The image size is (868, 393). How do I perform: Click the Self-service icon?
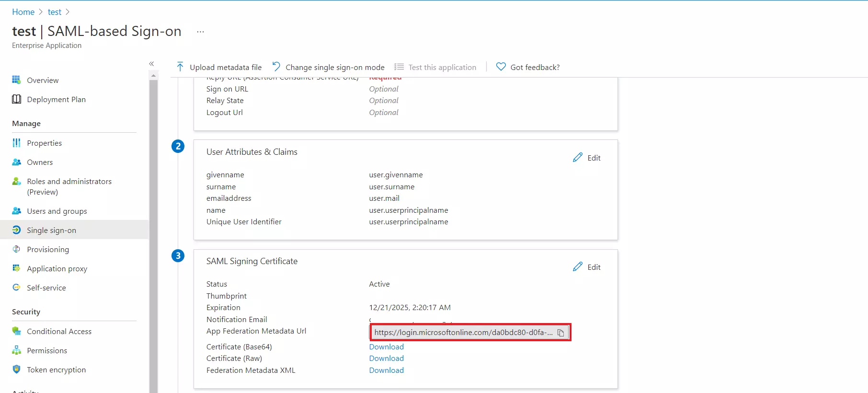pyautogui.click(x=16, y=288)
